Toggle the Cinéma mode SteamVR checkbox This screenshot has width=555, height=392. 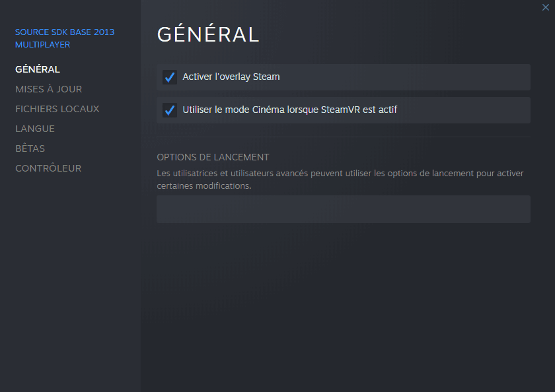(x=170, y=110)
